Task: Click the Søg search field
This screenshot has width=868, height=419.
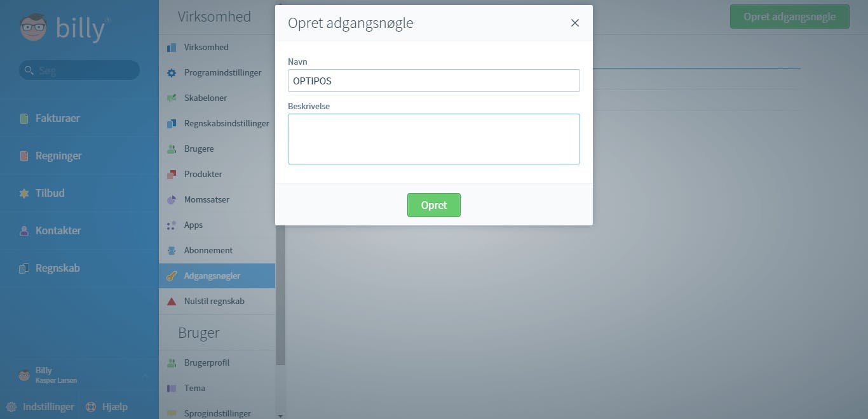Action: [x=79, y=70]
